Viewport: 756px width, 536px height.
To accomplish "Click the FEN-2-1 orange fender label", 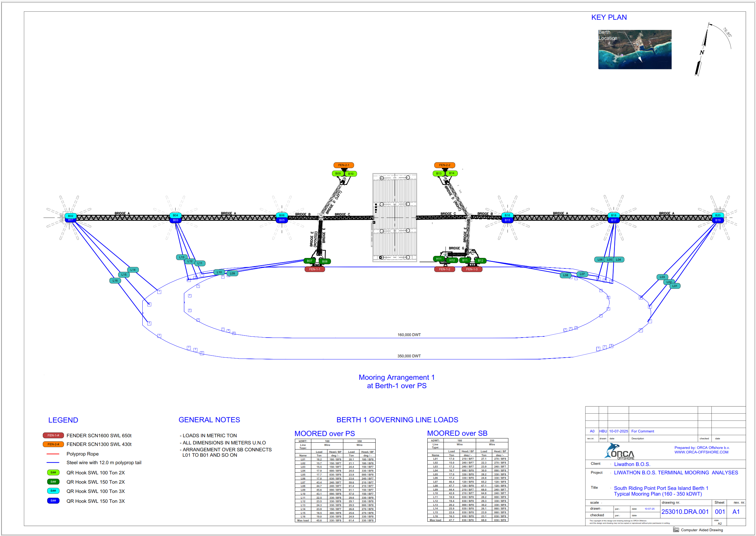I will (343, 165).
